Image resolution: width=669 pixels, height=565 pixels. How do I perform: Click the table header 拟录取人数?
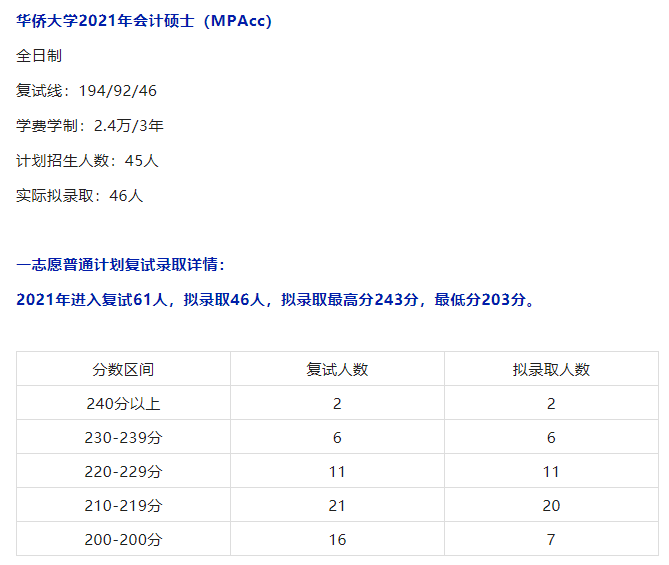pyautogui.click(x=551, y=369)
